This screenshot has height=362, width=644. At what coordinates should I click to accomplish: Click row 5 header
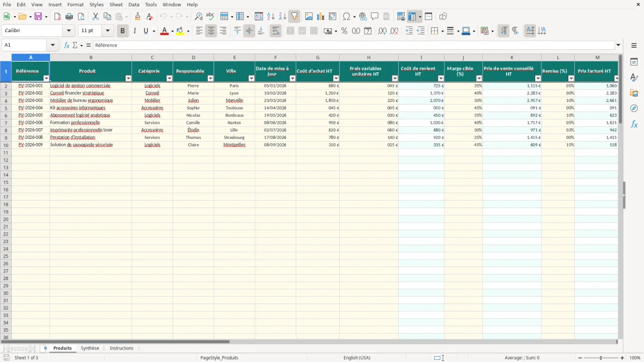(x=6, y=108)
